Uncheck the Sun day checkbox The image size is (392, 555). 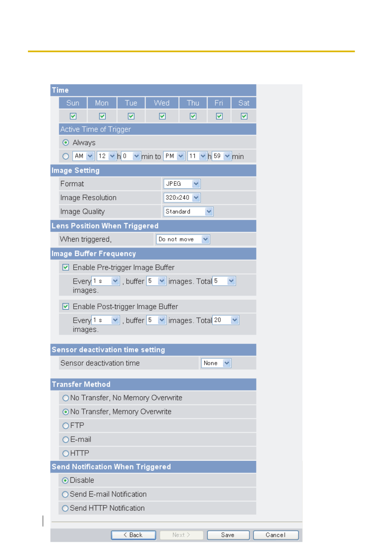coord(73,116)
